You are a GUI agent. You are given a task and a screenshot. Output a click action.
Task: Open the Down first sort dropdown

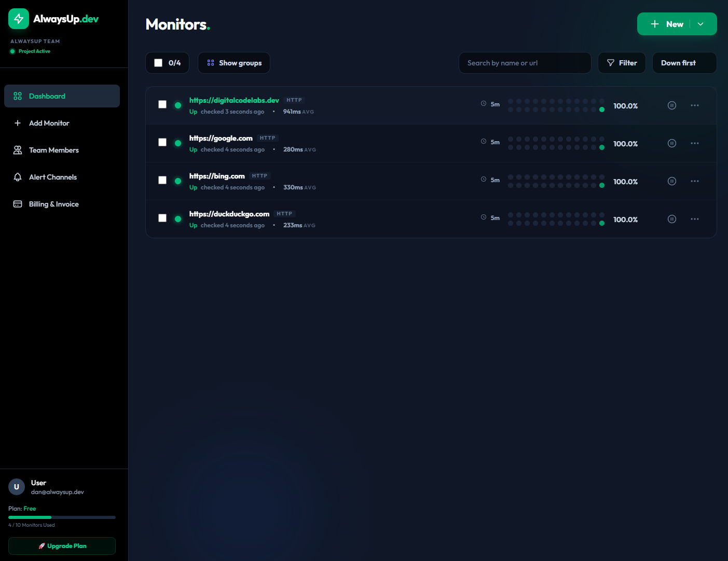click(684, 63)
